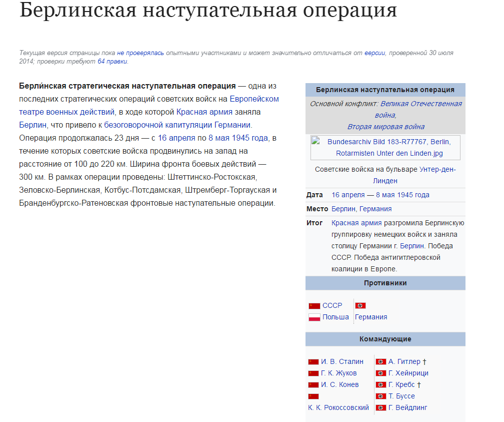Viewport: 504px width, 422px height.
Task: Follow the 'И. С. Конев' commander link
Action: [x=339, y=385]
